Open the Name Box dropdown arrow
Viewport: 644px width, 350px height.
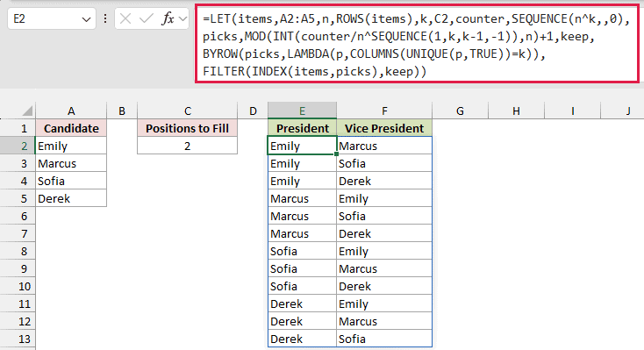tap(86, 19)
